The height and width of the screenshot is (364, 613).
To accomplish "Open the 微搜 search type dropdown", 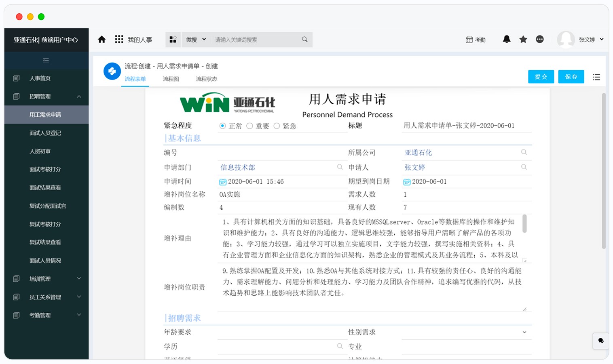I will (x=196, y=40).
